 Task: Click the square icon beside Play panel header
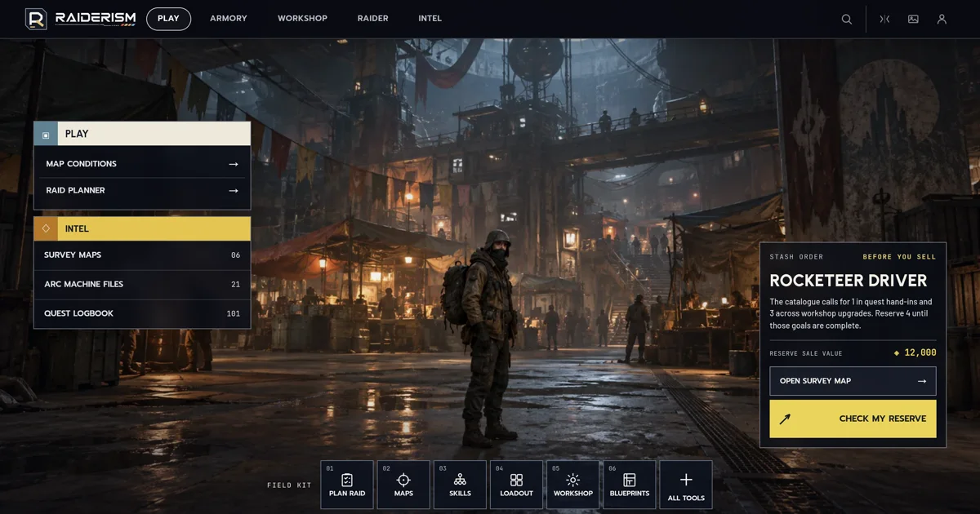tap(46, 134)
